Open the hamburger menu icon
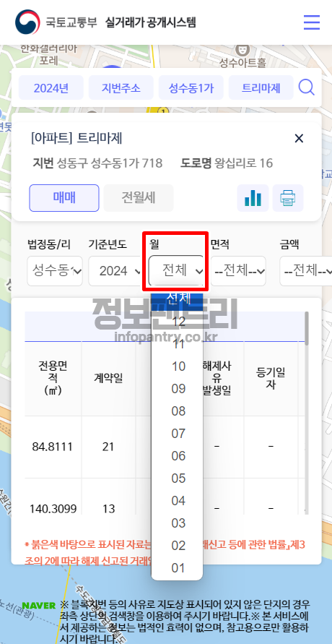Image resolution: width=332 pixels, height=644 pixels. [x=312, y=22]
